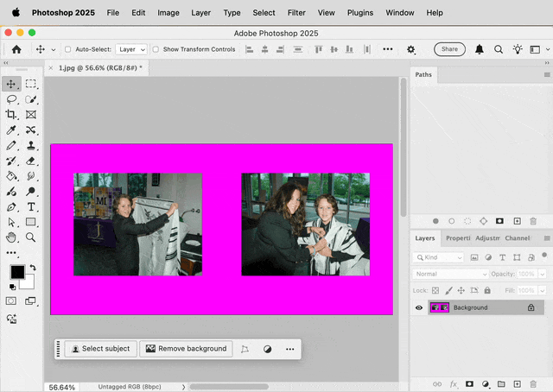Image resolution: width=553 pixels, height=392 pixels.
Task: Select the Frame tool
Action: coord(31,115)
